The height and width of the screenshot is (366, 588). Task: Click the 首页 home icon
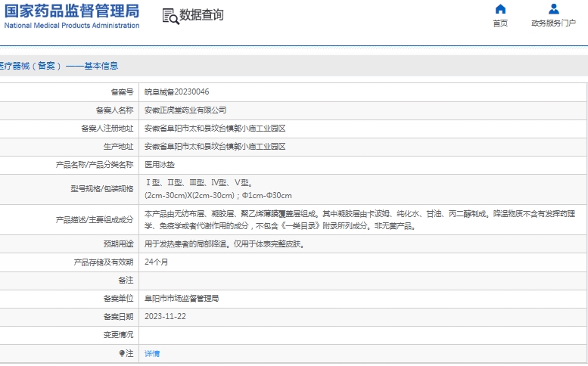tap(500, 9)
